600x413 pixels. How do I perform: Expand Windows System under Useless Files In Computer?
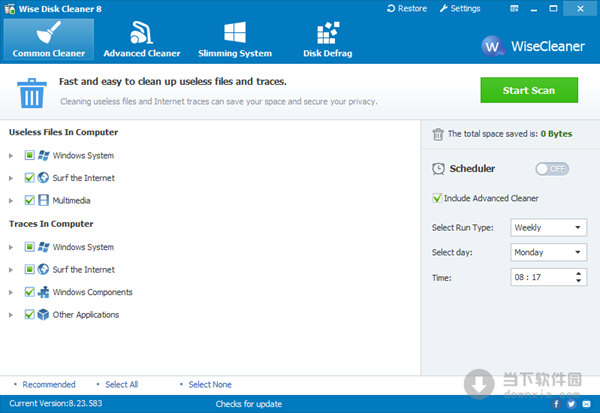coord(11,155)
